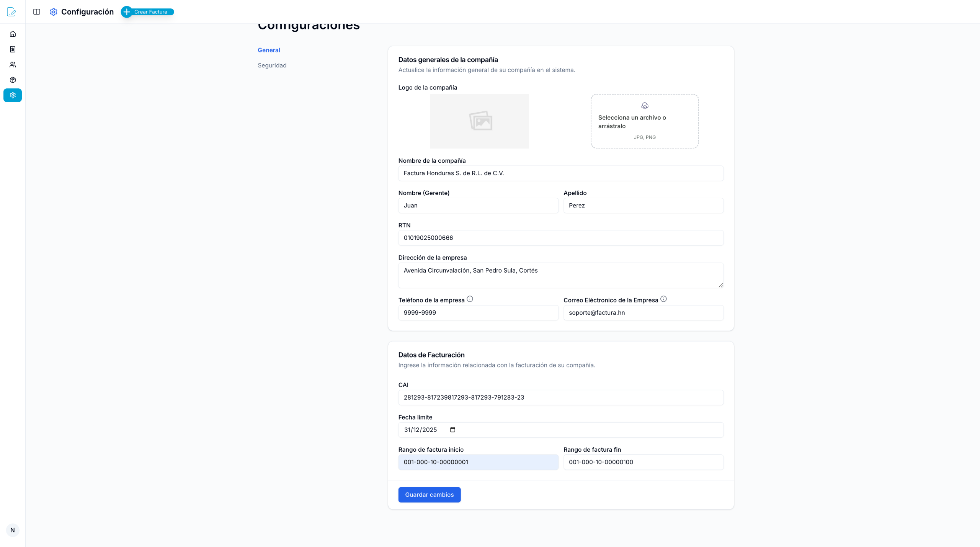
Task: Click the Rango de factura fin field
Action: 643,462
